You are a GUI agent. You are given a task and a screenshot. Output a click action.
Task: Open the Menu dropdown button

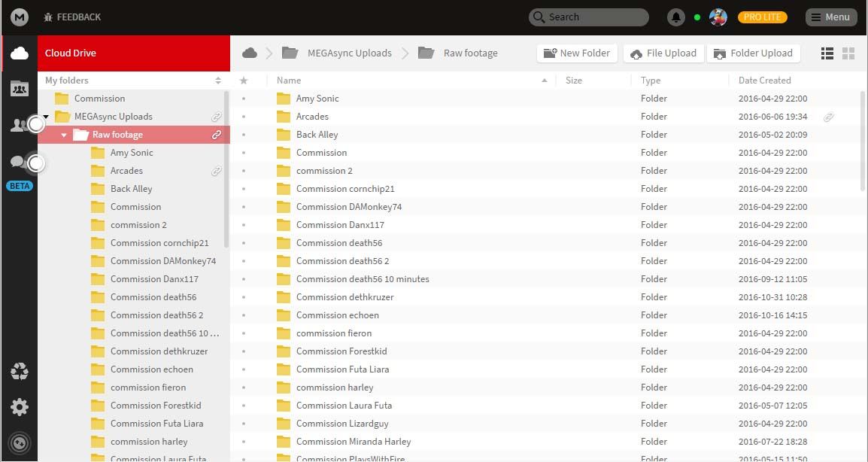[x=831, y=17]
